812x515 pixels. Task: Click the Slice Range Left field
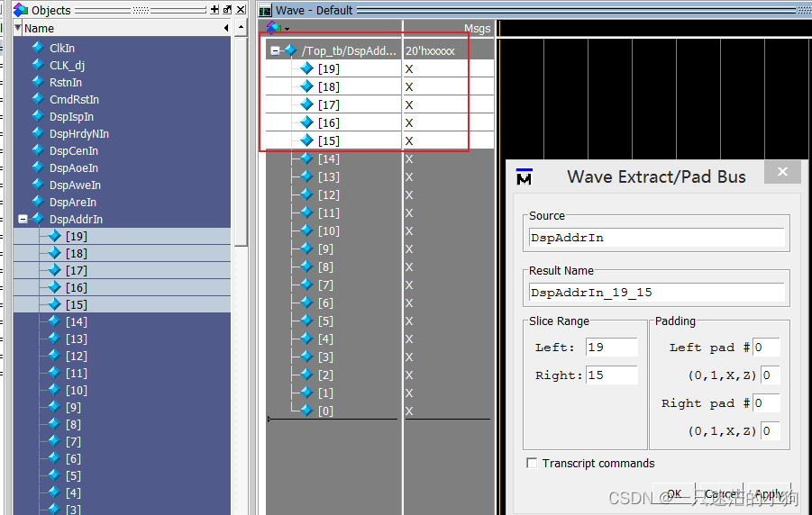click(x=612, y=348)
